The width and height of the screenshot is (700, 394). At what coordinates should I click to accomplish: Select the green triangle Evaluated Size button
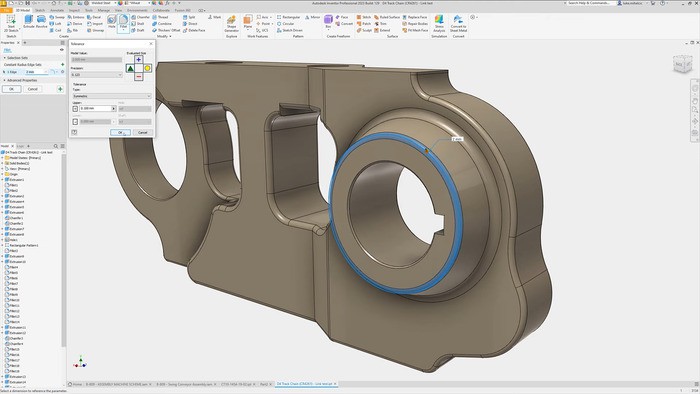[130, 68]
